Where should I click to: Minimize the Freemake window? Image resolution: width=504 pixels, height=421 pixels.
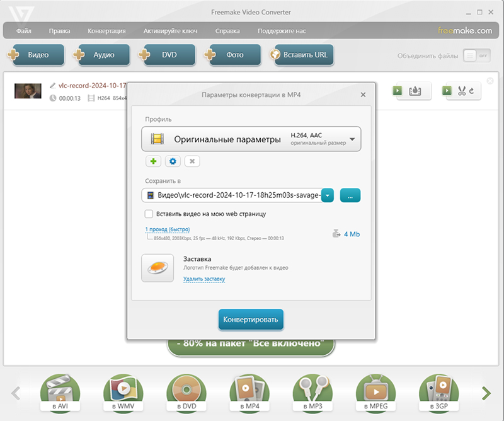click(468, 13)
